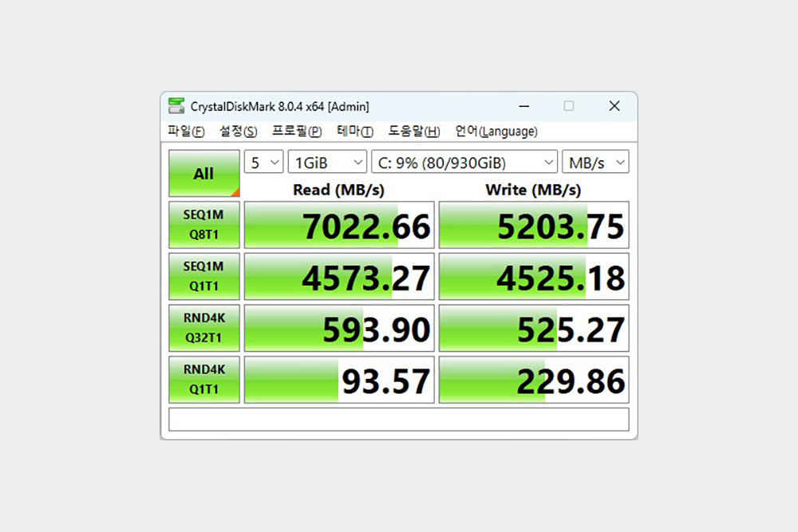The width and height of the screenshot is (798, 532).
Task: Click the Read (MB/s) column header
Action: pos(338,190)
